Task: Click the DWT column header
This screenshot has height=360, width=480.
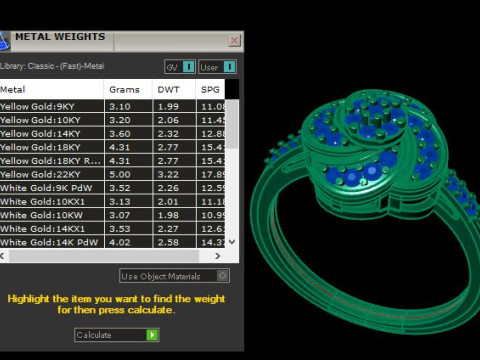Action: [174, 89]
